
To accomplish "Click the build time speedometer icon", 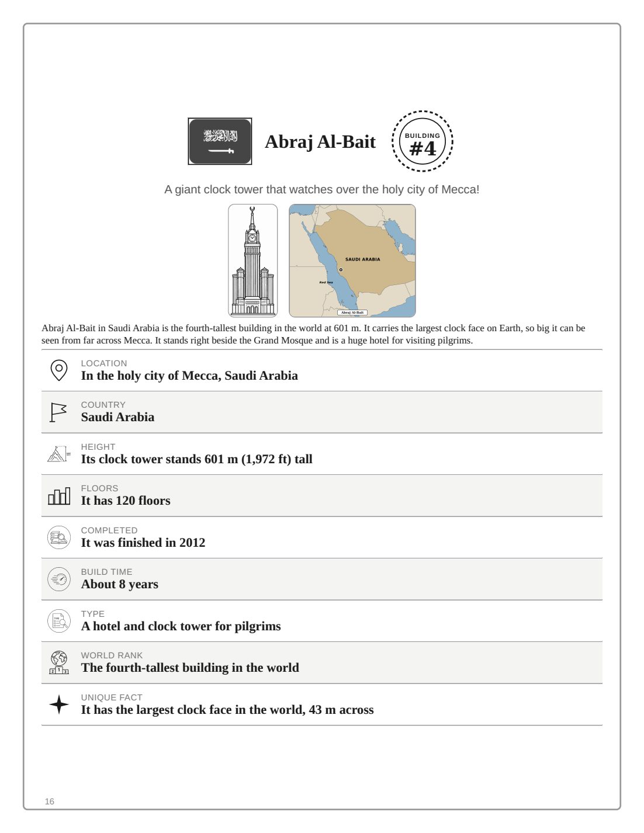I will (58, 579).
